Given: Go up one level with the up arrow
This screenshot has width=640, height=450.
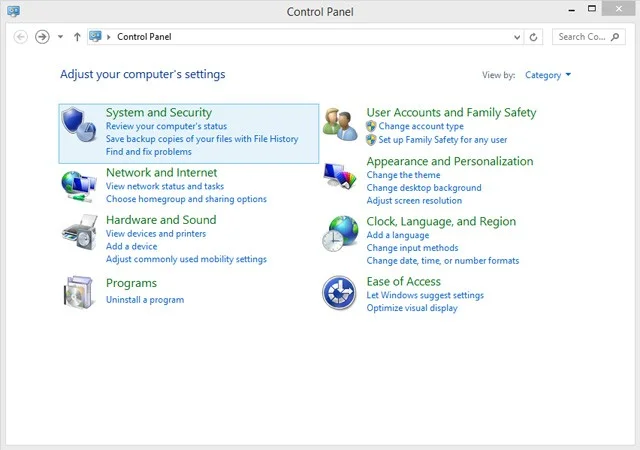Looking at the screenshot, I should tap(77, 37).
